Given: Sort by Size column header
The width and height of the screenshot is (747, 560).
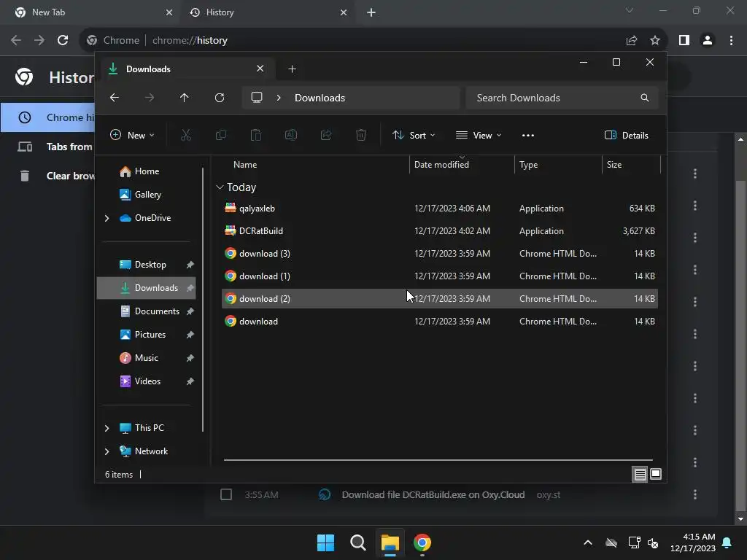Looking at the screenshot, I should point(614,165).
